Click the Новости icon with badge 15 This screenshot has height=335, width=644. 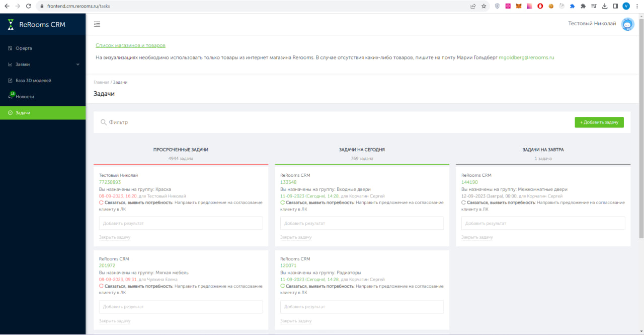(x=11, y=95)
